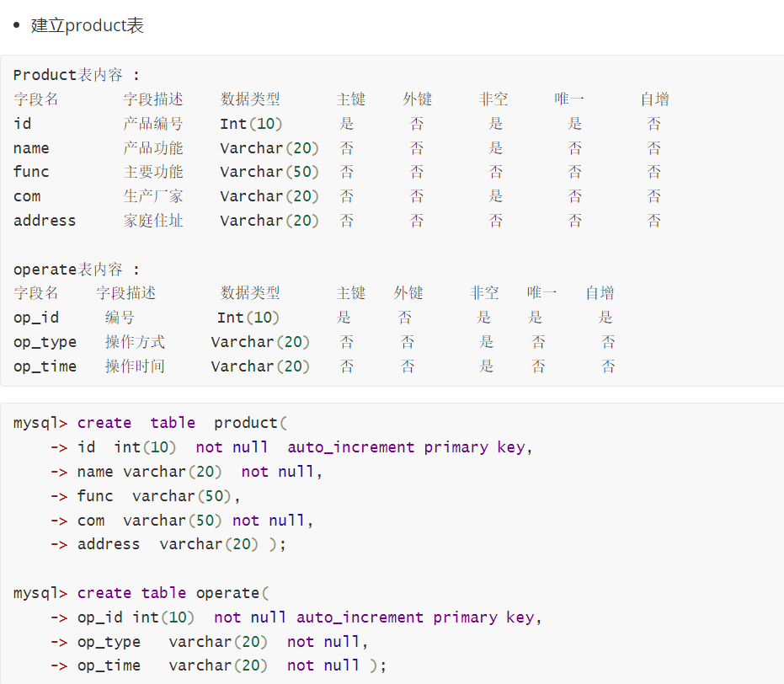Click the 'func' field name

tap(31, 172)
